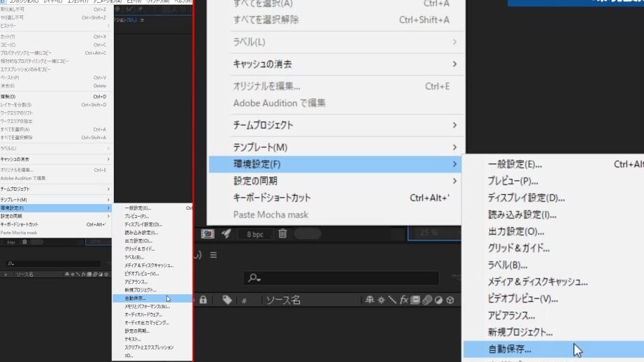Click the # column header in enlarged timeline

tap(244, 301)
